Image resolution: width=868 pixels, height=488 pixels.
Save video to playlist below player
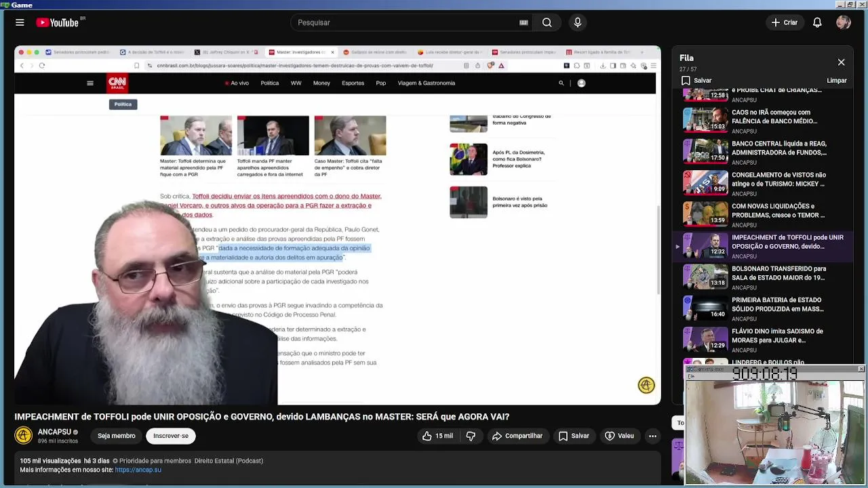coord(574,436)
